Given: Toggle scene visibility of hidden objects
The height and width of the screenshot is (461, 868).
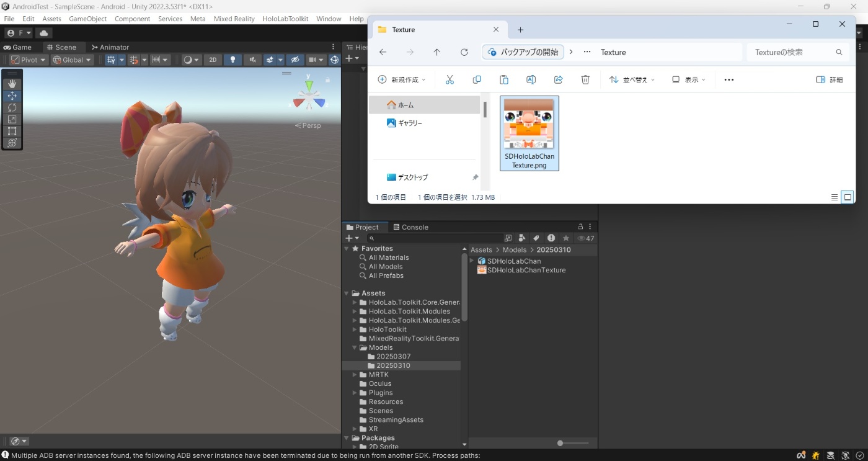Looking at the screenshot, I should tap(294, 60).
